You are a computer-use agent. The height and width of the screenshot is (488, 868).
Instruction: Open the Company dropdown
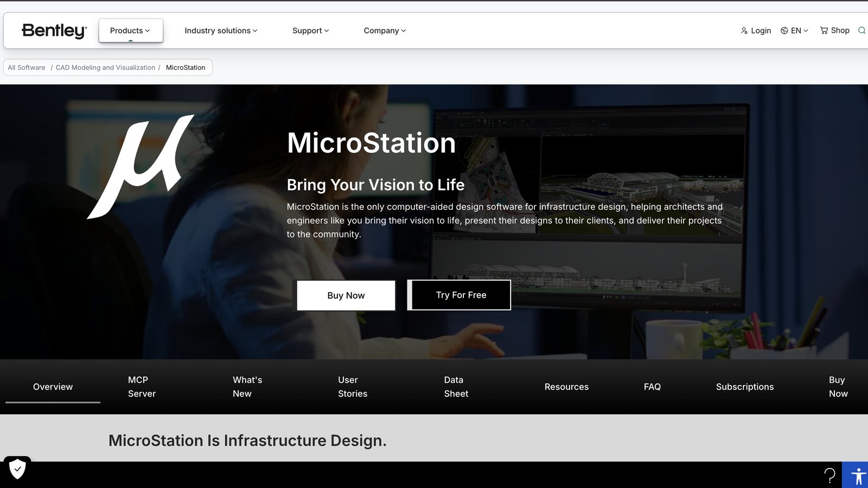(385, 31)
